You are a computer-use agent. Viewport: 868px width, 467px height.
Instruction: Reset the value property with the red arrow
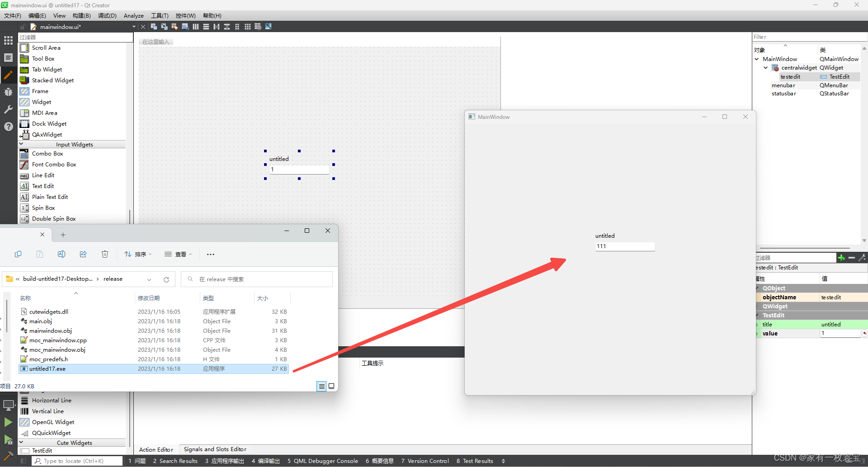pos(864,334)
